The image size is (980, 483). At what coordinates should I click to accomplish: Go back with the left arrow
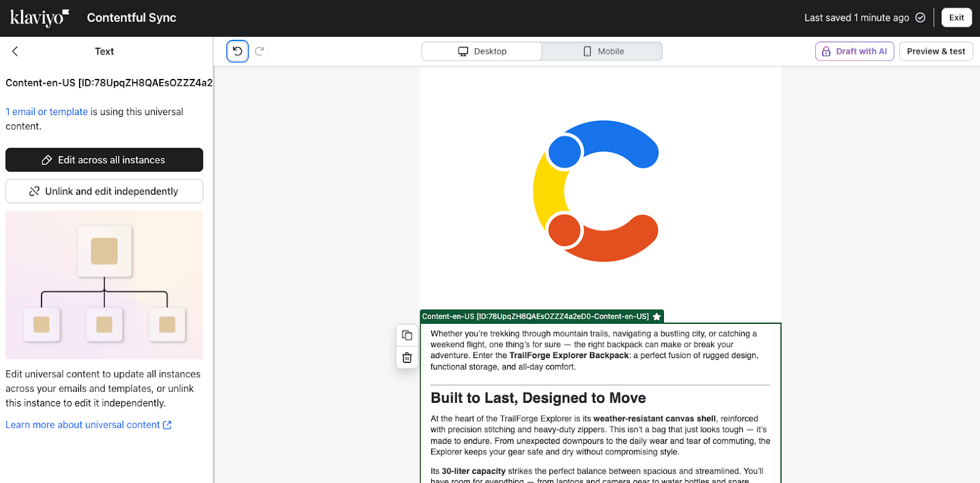[15, 51]
